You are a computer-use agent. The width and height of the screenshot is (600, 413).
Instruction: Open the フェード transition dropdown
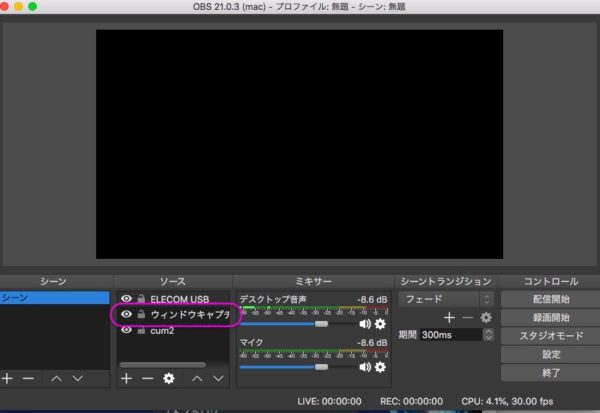point(446,298)
